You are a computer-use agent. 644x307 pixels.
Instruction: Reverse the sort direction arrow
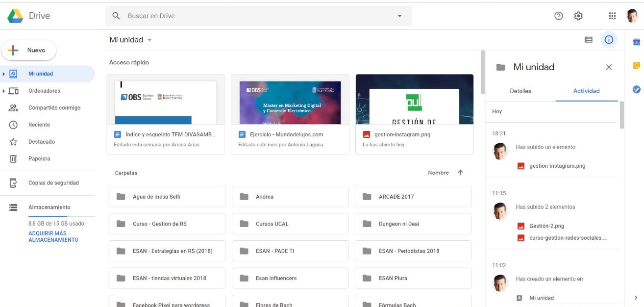460,173
